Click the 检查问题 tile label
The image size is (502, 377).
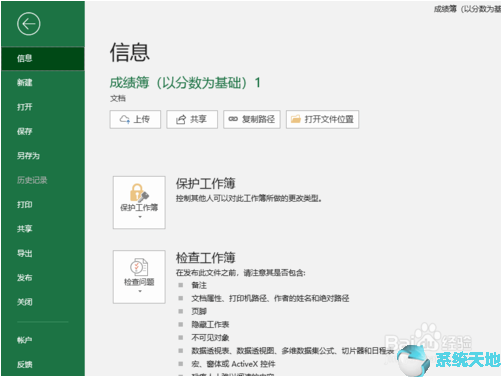139,282
